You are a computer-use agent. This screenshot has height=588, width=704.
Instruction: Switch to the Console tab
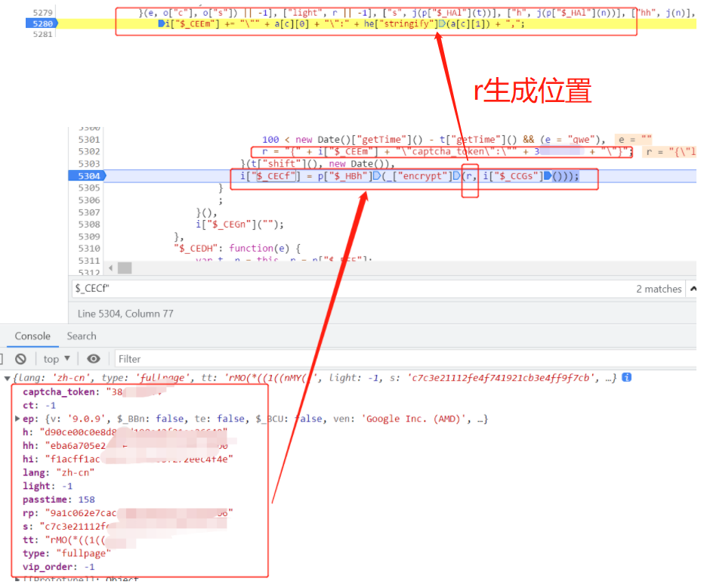pos(32,336)
